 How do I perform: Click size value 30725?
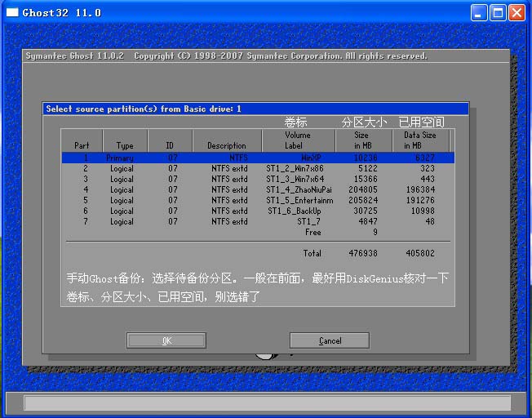[x=366, y=211]
